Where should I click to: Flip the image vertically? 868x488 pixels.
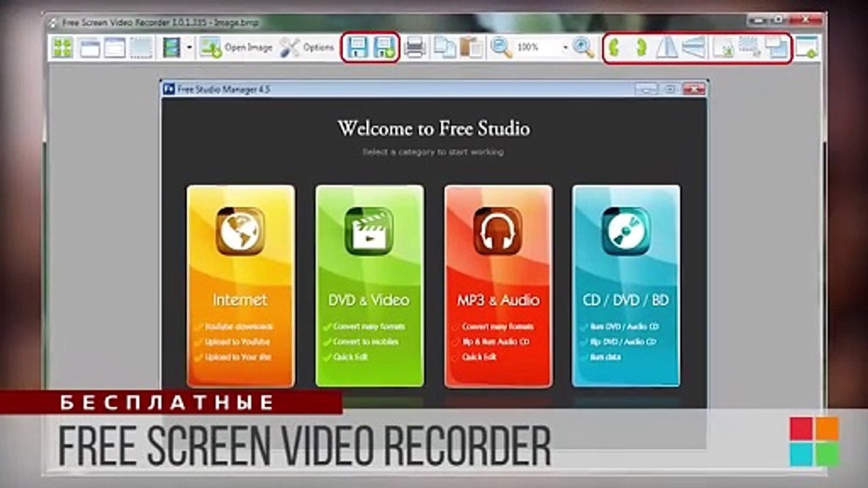694,47
